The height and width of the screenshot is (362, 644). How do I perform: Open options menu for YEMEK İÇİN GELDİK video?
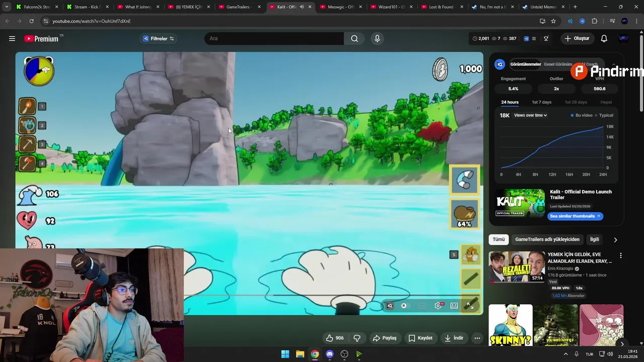pos(620,255)
